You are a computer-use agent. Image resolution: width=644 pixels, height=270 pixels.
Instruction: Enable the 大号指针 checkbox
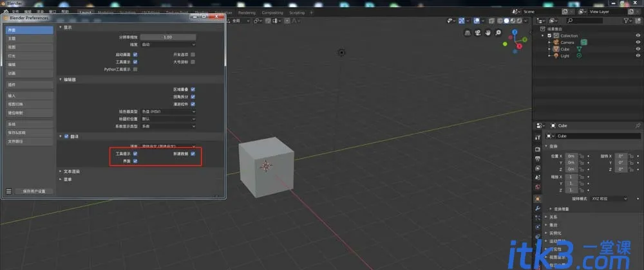(193, 62)
